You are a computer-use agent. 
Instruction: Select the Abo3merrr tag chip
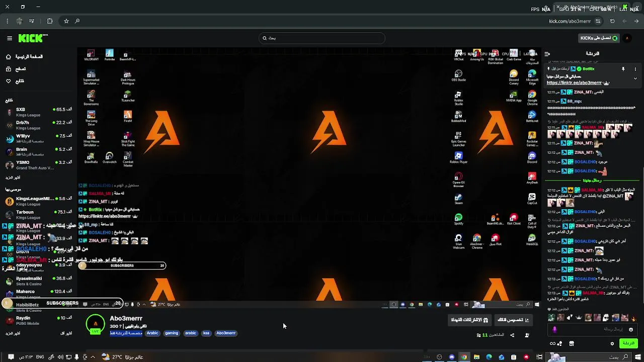pyautogui.click(x=226, y=333)
